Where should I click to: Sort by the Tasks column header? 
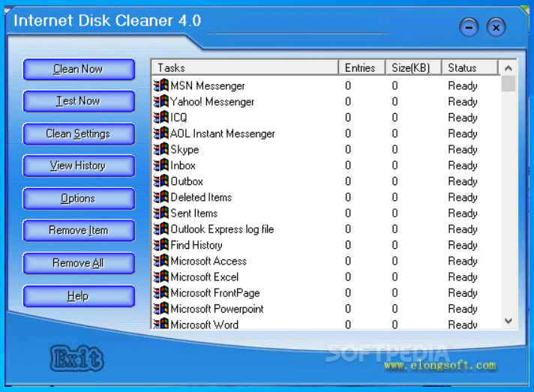point(244,67)
